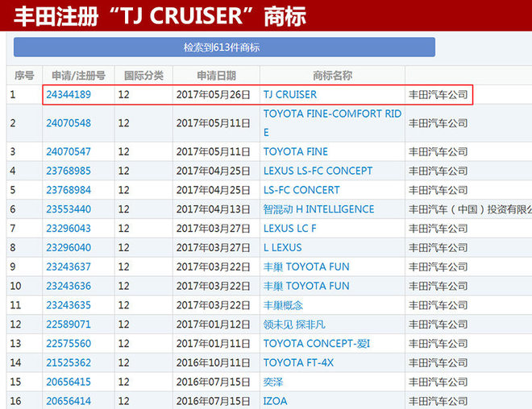Open registration number 24070548
This screenshot has width=532, height=409.
(69, 123)
